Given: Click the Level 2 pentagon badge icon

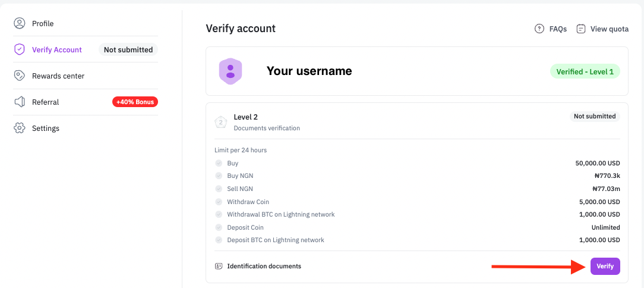Looking at the screenshot, I should click(221, 122).
